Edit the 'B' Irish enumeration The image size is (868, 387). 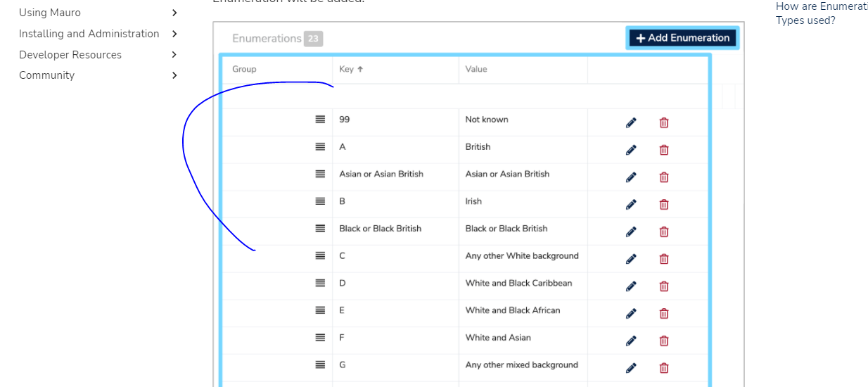click(631, 205)
